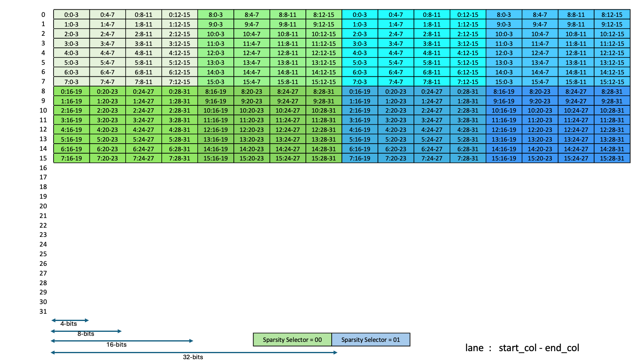Click the Sparsity Selector = 00 legend box
The width and height of the screenshot is (644, 362).
click(291, 339)
